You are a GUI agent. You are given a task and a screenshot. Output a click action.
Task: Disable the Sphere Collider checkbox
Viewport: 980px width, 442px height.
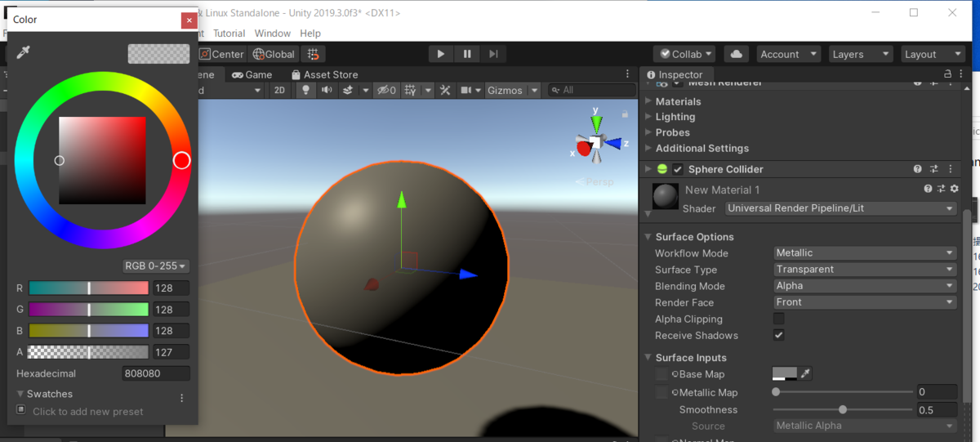pyautogui.click(x=678, y=169)
